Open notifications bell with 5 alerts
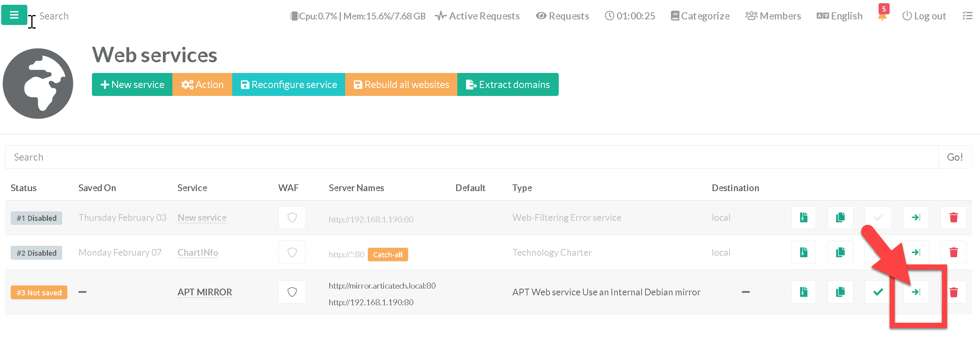This screenshot has width=980, height=358. tap(882, 16)
